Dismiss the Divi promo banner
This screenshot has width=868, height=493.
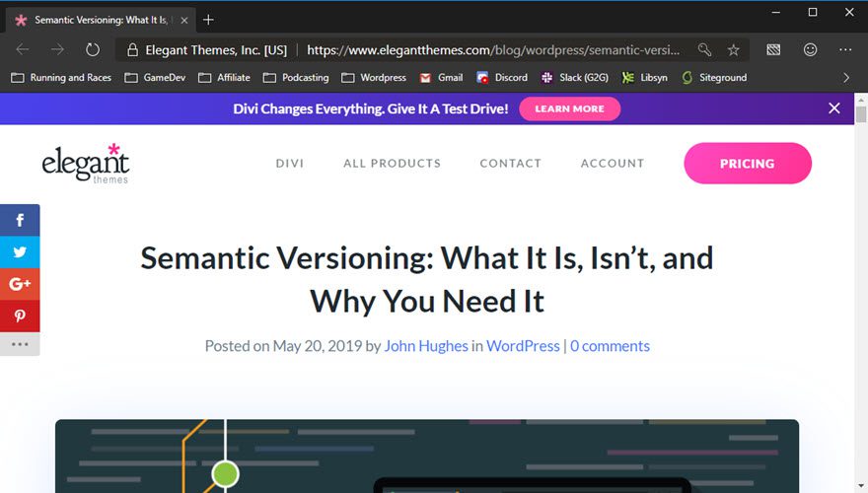tap(834, 108)
